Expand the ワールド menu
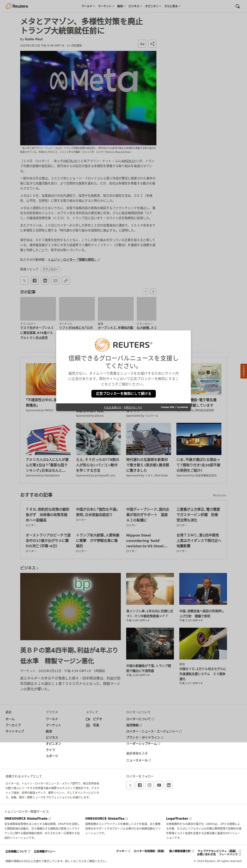The height and width of the screenshot is (868, 247). (88, 6)
